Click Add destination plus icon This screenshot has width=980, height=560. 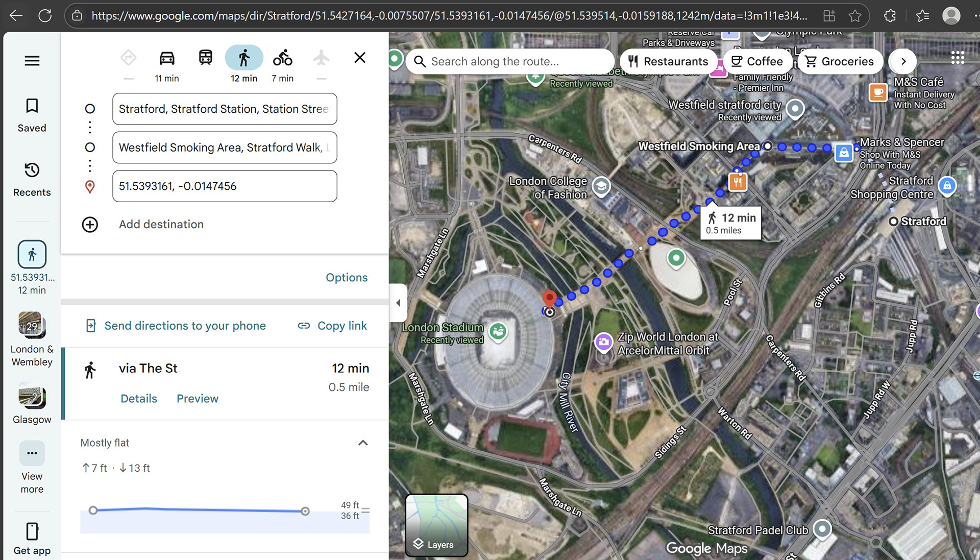tap(90, 225)
